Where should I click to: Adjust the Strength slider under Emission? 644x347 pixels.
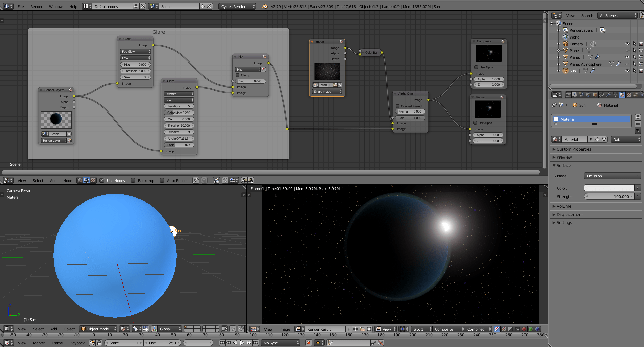[609, 196]
